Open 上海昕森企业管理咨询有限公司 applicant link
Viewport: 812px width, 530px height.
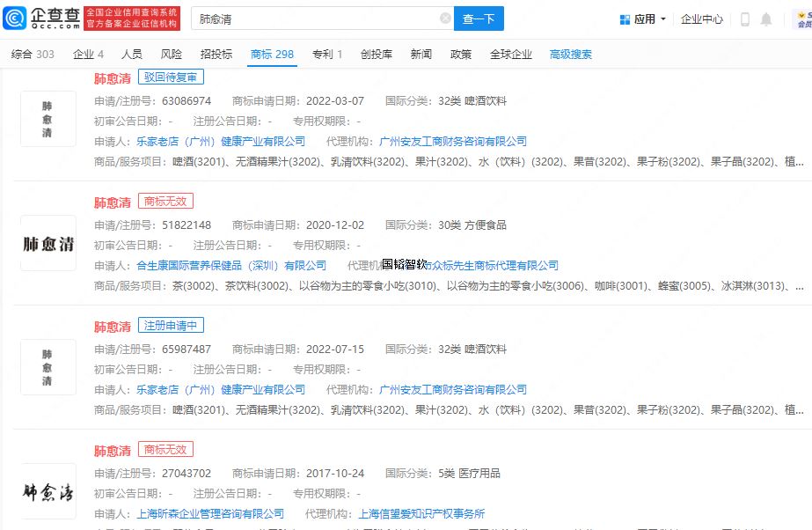[x=210, y=513]
